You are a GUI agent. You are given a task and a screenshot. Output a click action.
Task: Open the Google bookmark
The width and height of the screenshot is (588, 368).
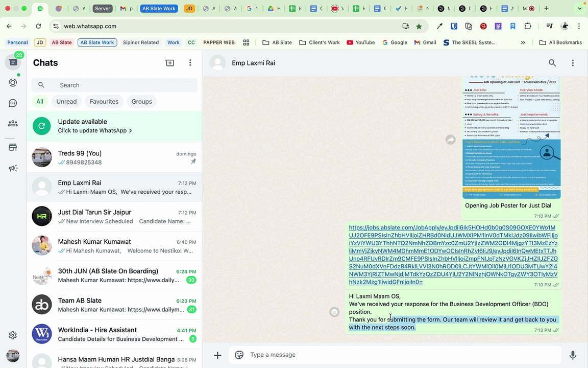(395, 42)
